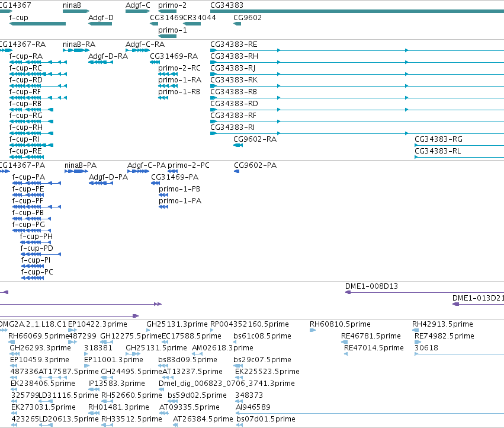Select EST GH25131.3prime
504x428 pixels.
[x=148, y=330]
